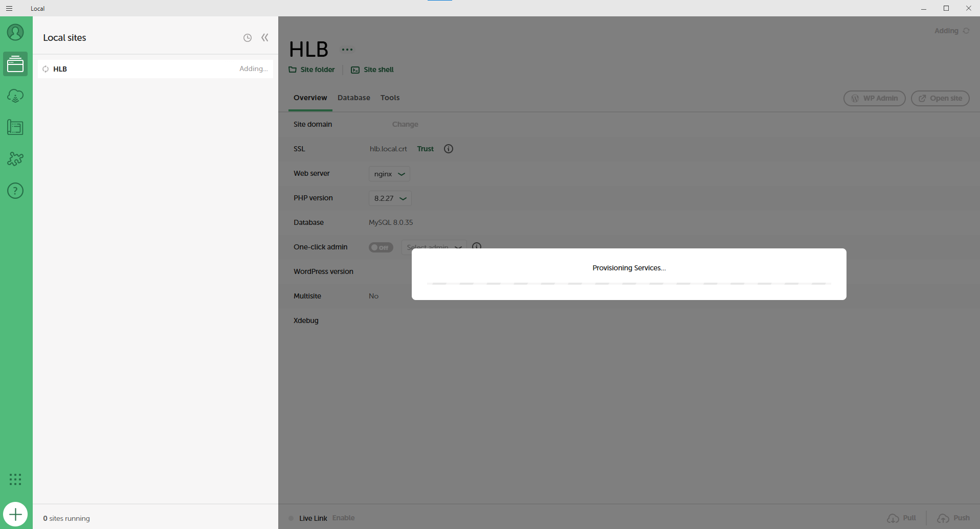
Task: Open the WP Admin dashboard
Action: (x=874, y=98)
